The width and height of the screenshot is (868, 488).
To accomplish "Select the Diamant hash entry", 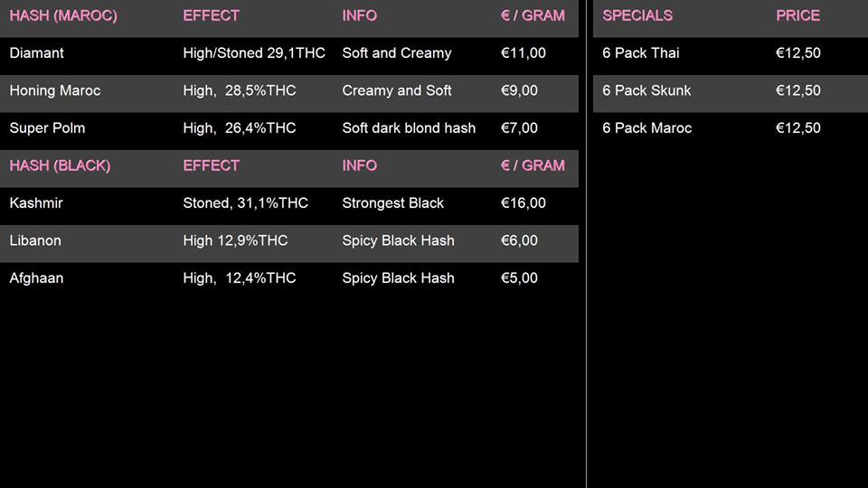I will pyautogui.click(x=37, y=53).
